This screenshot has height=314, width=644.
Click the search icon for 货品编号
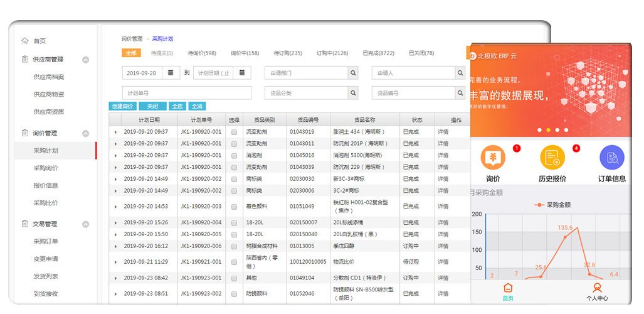[460, 93]
